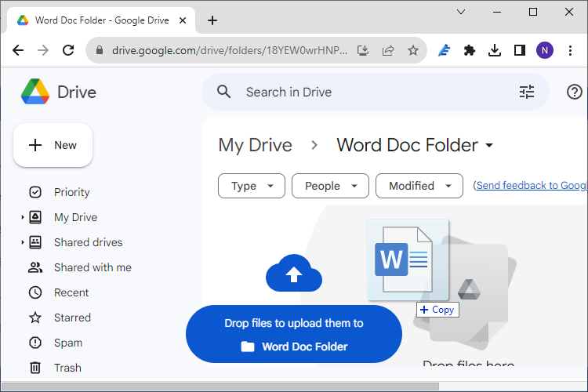Open the browser Extensions puzzle icon
Screen dimensions: 588x392
470,50
